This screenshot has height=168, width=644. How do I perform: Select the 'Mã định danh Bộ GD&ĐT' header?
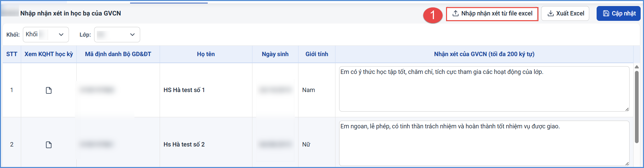118,54
